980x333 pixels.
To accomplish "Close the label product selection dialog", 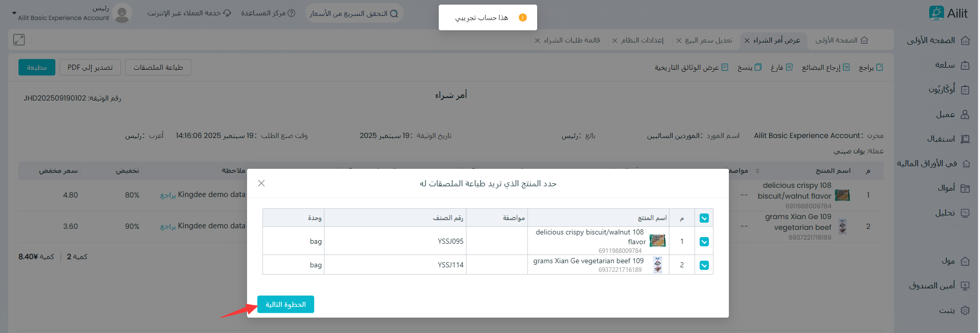I will pos(261,183).
